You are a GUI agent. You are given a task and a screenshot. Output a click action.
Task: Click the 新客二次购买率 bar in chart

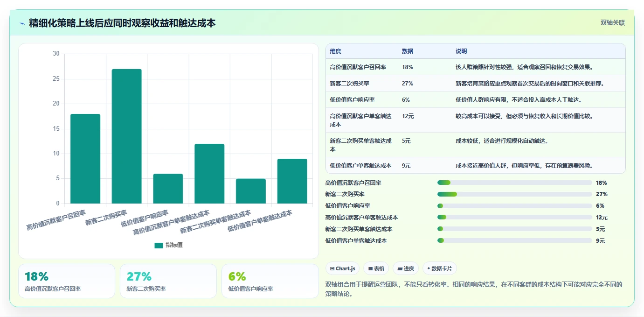[126, 136]
